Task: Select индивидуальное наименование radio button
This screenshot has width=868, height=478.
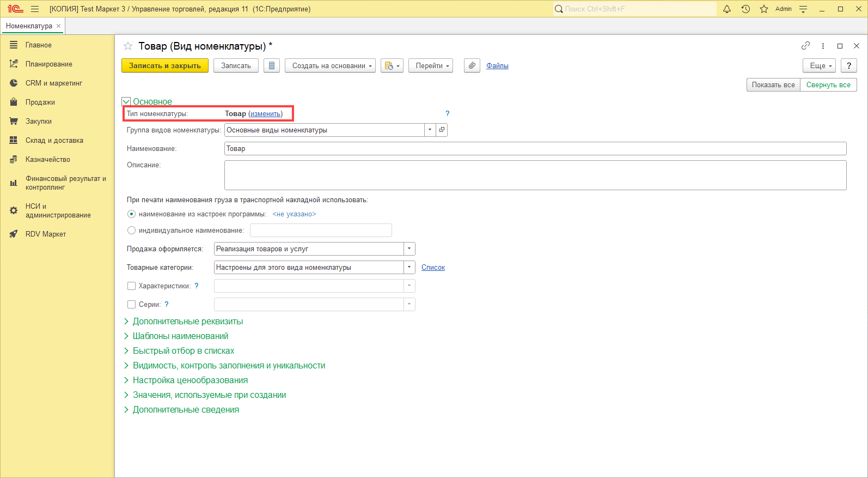Action: click(131, 231)
